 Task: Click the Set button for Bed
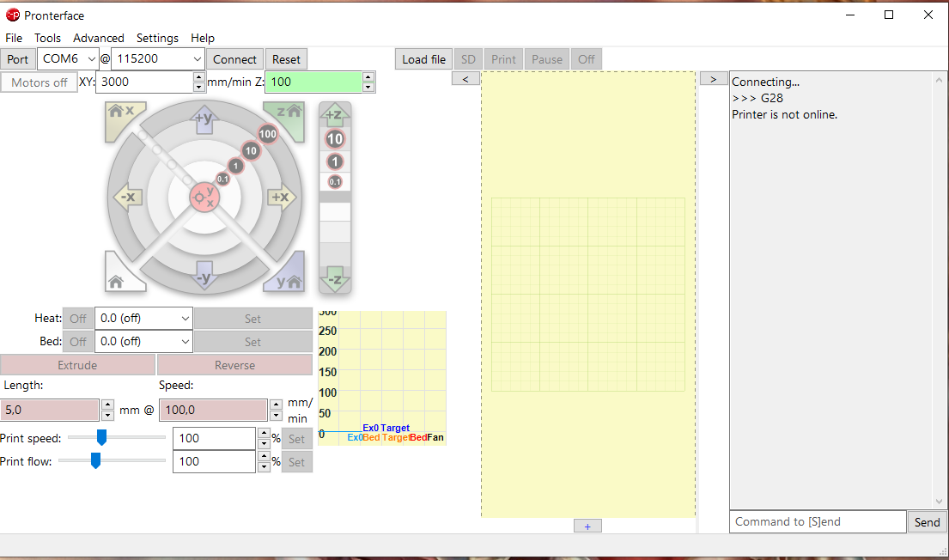(x=253, y=342)
